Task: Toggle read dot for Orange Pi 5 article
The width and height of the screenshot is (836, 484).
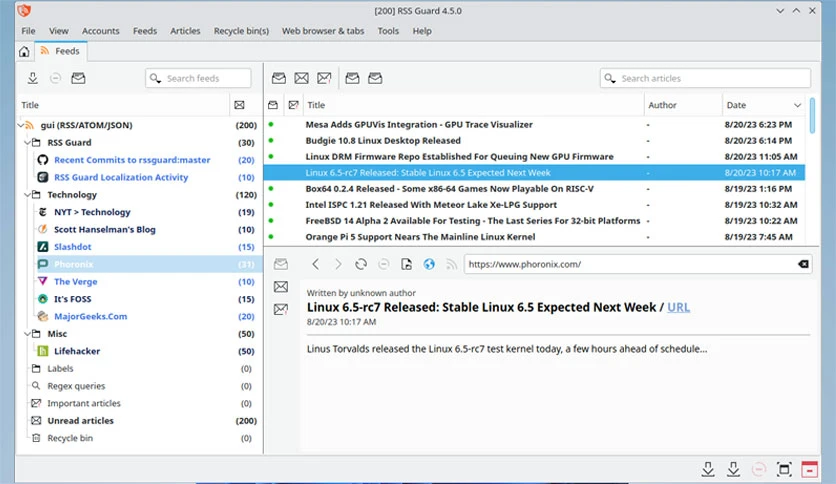Action: pyautogui.click(x=271, y=236)
